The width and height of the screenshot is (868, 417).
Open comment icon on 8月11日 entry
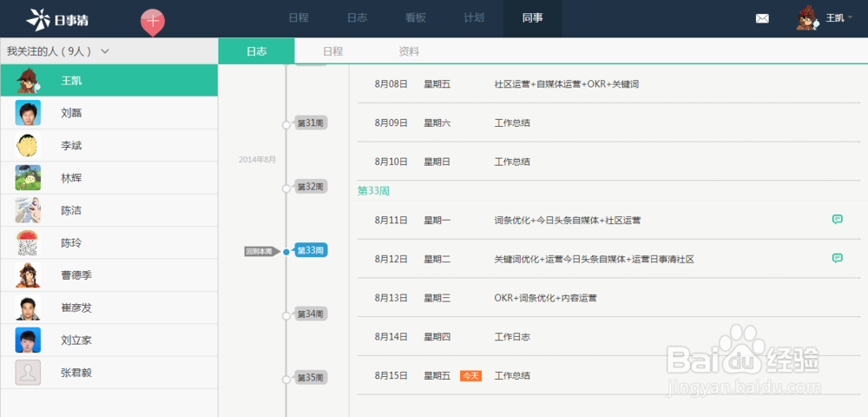pyautogui.click(x=837, y=220)
